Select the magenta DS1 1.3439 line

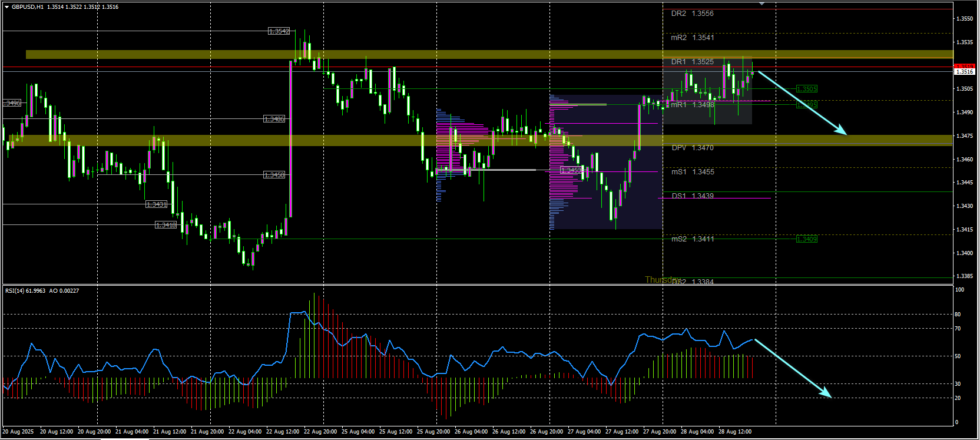coord(714,199)
